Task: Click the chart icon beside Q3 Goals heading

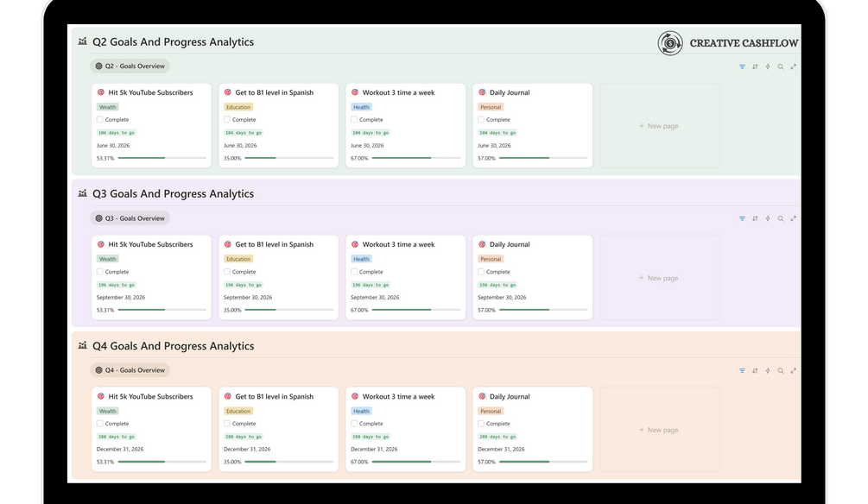Action: 83,193
